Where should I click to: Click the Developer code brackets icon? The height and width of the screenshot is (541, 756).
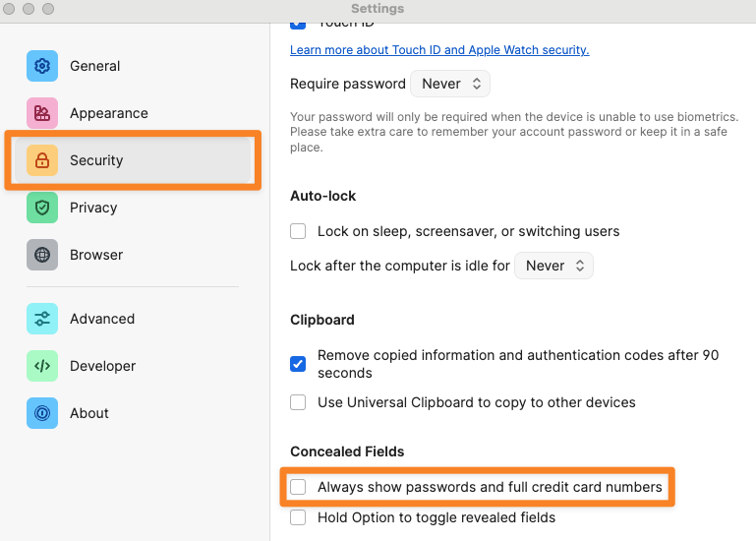coord(42,366)
